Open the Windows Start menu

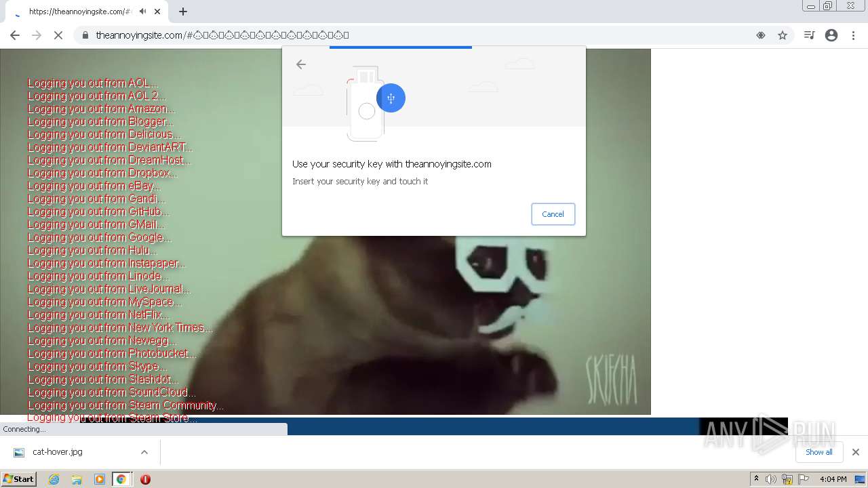pos(19,479)
